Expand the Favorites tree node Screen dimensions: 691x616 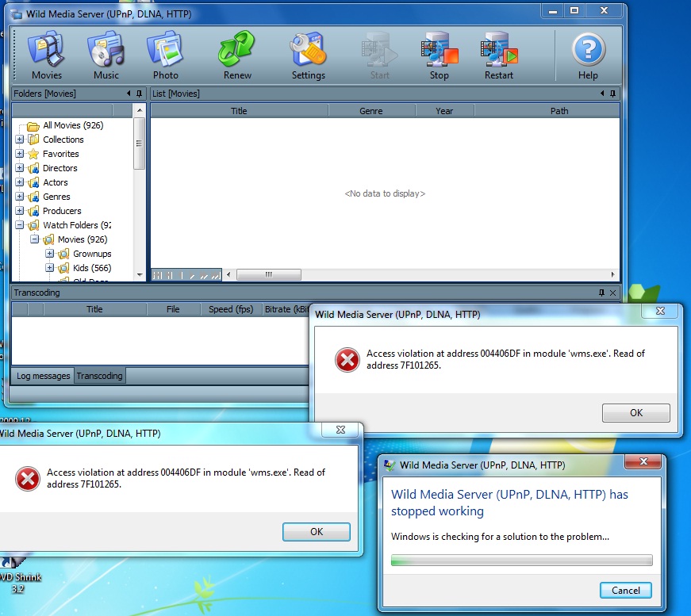click(19, 154)
